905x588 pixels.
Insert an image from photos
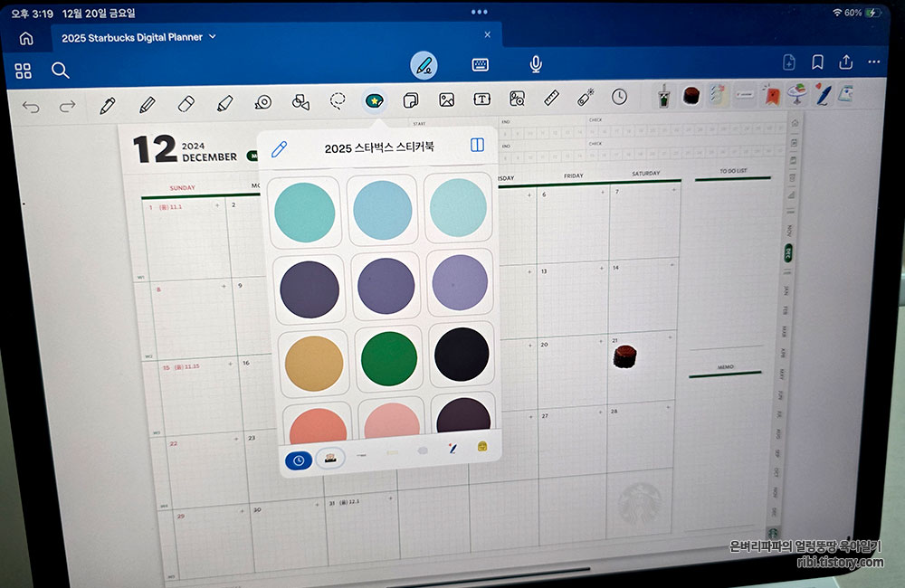(447, 100)
